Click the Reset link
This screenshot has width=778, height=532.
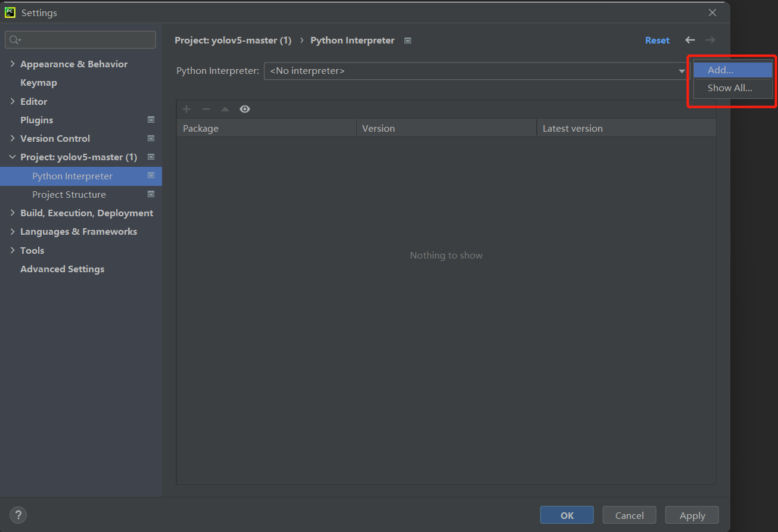[657, 41]
